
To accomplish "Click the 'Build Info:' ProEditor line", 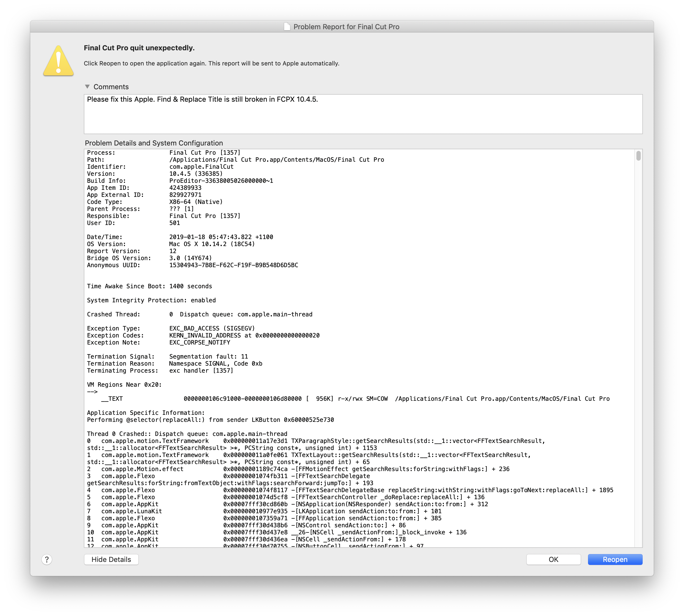I will [180, 181].
